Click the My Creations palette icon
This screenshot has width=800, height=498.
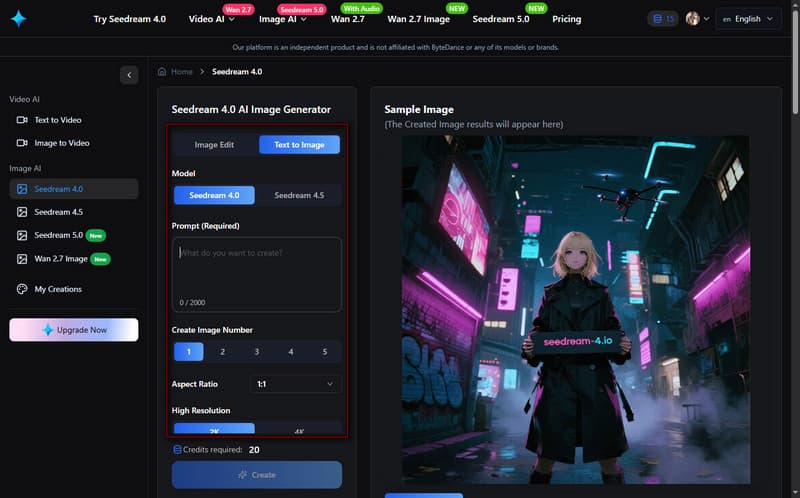pos(22,289)
